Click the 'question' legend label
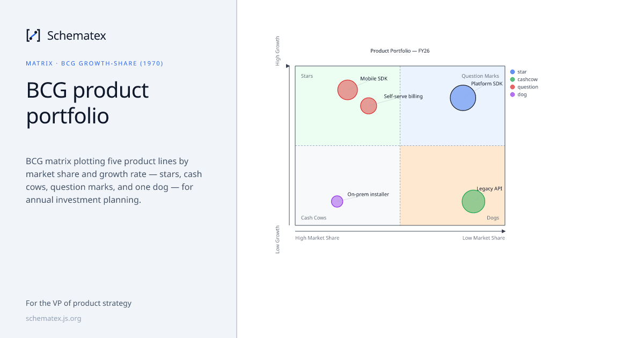The height and width of the screenshot is (338, 644). pyautogui.click(x=528, y=87)
